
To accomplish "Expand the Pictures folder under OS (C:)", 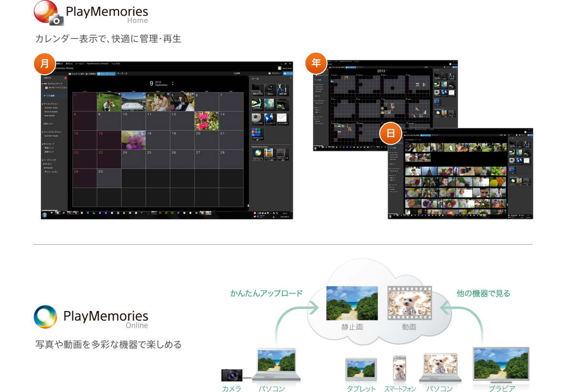I will [45, 168].
